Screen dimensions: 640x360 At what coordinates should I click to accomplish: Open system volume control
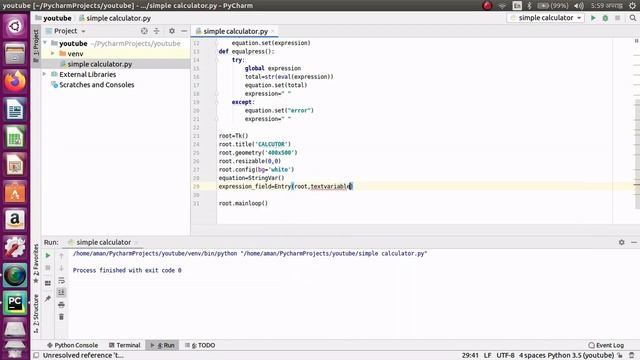point(579,5)
